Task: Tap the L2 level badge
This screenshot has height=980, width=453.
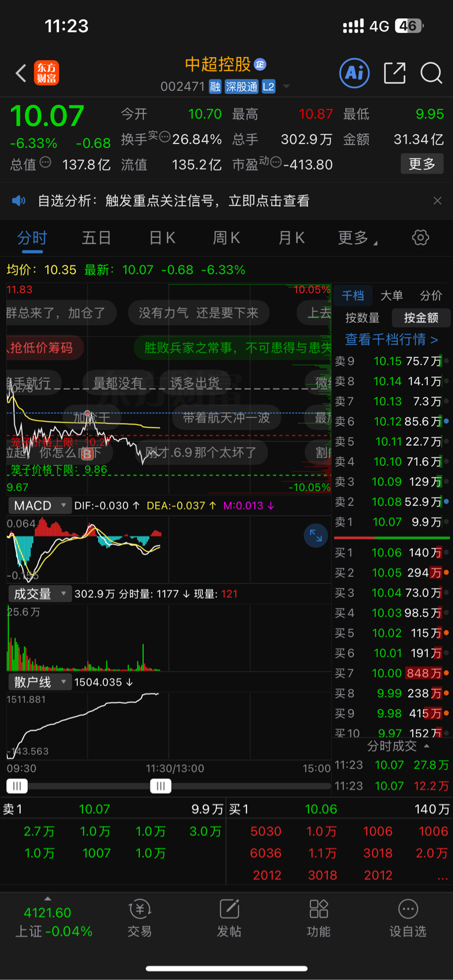Action: point(268,87)
